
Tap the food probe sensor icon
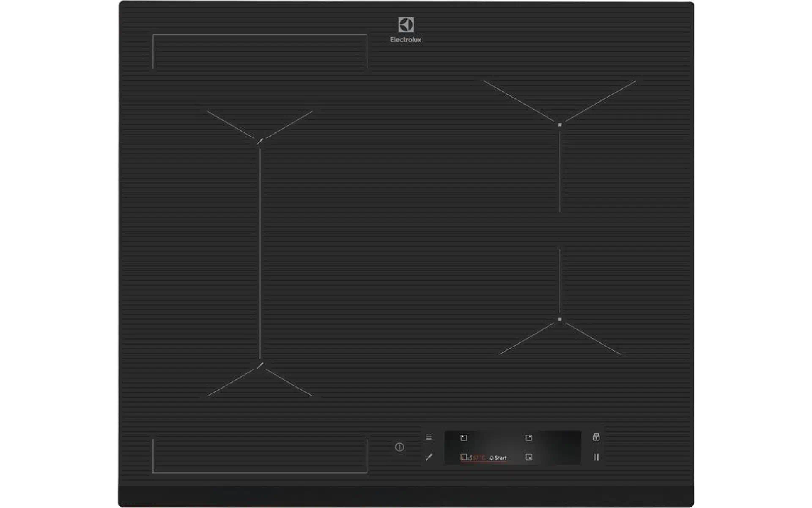tap(429, 457)
